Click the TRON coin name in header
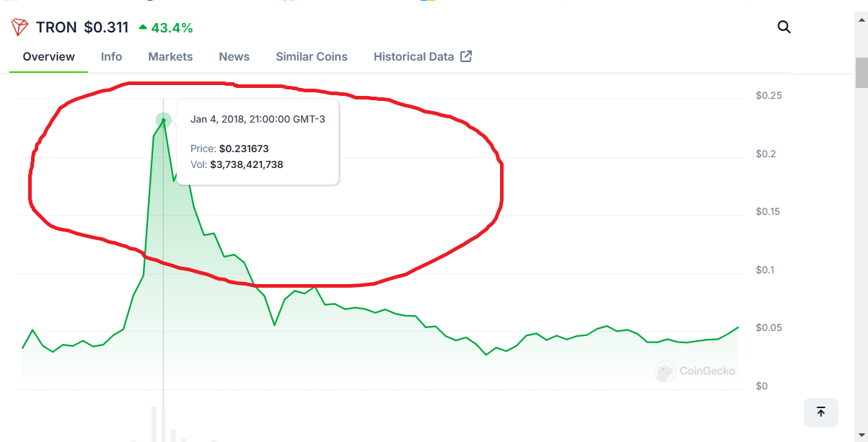The image size is (868, 442). point(56,27)
